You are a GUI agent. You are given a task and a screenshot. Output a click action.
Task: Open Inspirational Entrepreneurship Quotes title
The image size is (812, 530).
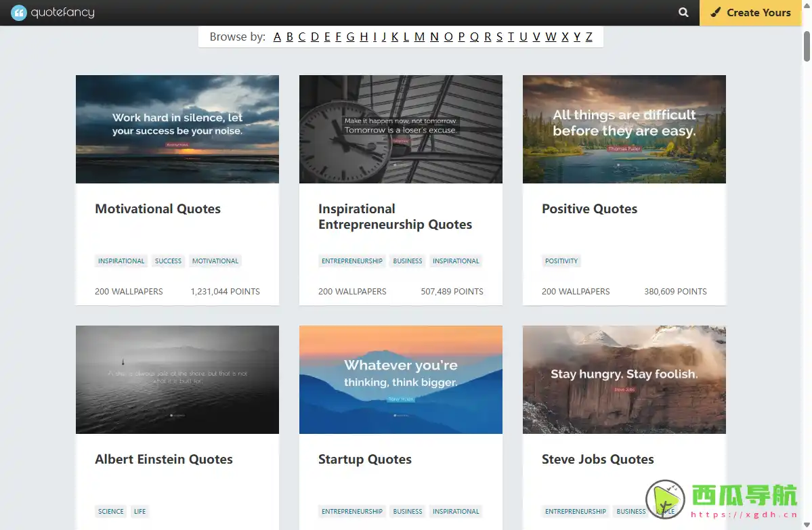tap(395, 217)
